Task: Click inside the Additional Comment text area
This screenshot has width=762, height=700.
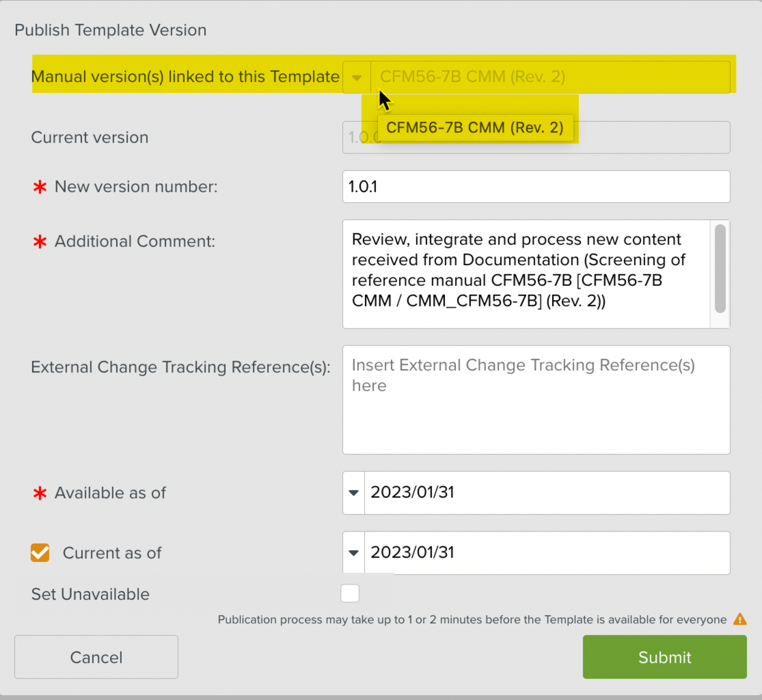Action: click(x=526, y=274)
